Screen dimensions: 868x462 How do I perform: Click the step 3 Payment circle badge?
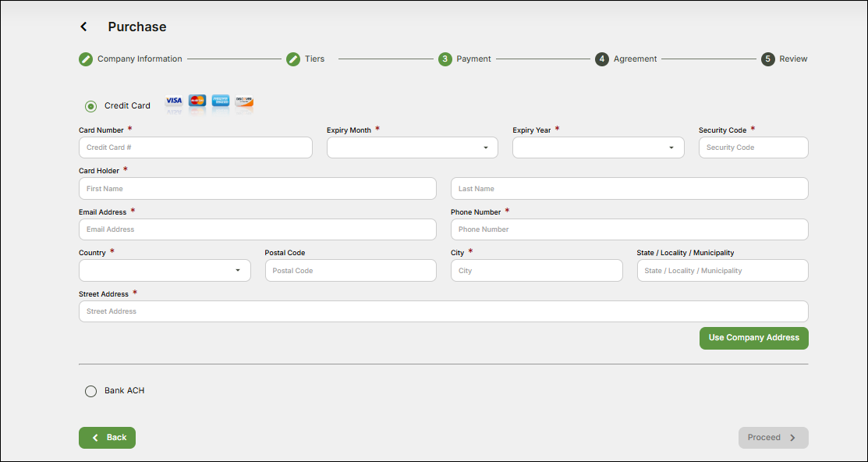(x=445, y=59)
